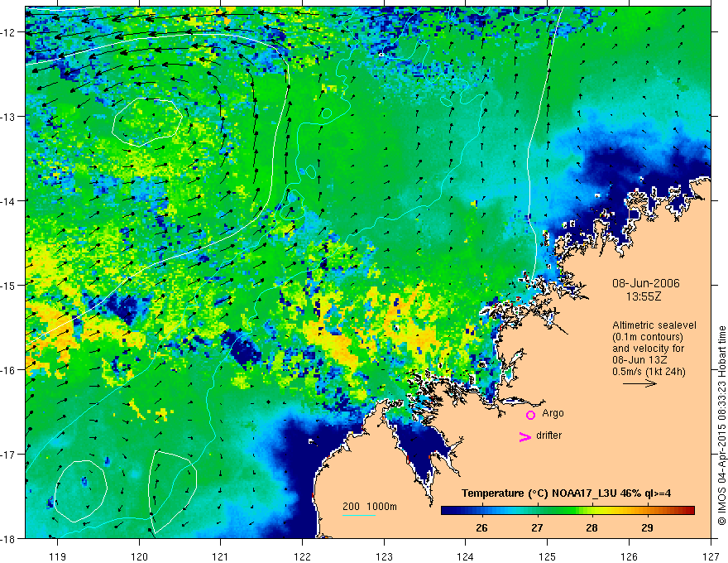The height and width of the screenshot is (563, 728).
Task: Click the '0.5m/s (1kt 24h)' text
Action: 649,372
